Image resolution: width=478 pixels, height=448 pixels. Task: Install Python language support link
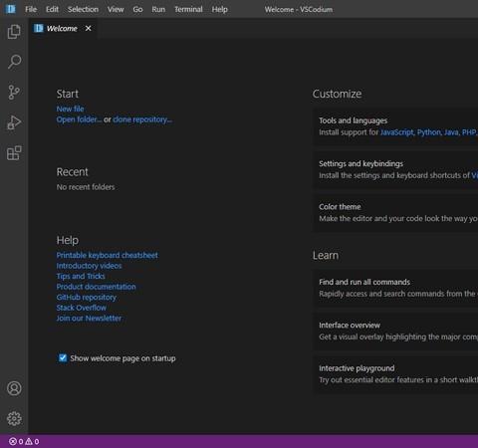(x=429, y=132)
